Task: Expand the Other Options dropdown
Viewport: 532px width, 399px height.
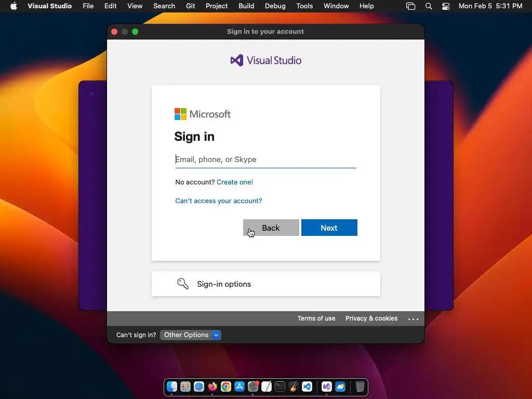Action: click(x=190, y=335)
